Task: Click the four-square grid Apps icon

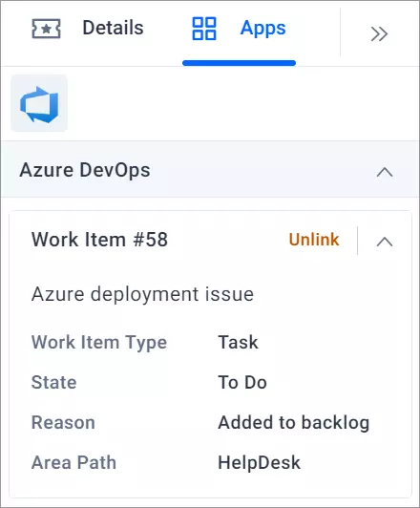Action: click(x=204, y=29)
